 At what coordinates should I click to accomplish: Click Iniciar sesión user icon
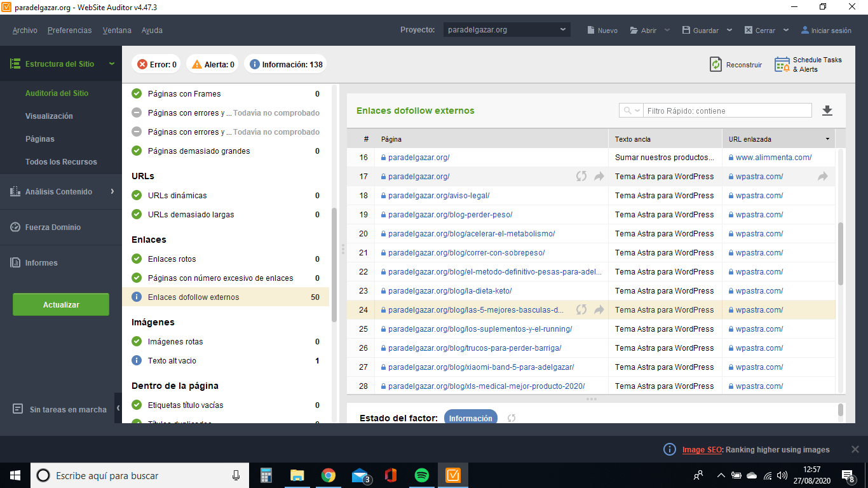coord(805,30)
